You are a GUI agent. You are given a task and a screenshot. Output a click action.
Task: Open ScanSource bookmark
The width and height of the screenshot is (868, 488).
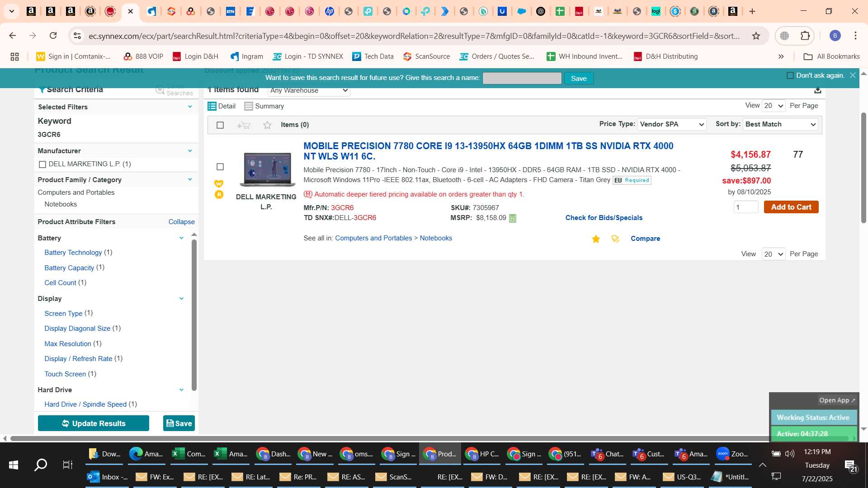(426, 56)
